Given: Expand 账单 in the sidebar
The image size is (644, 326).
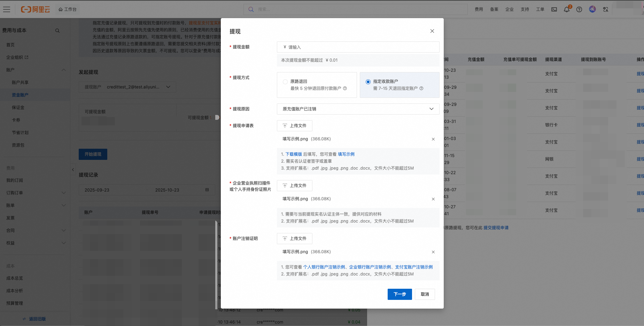Looking at the screenshot, I should point(64,205).
